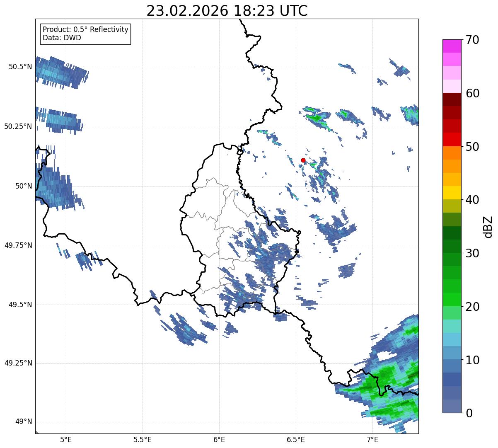Click the 50.25°N latitude label
This screenshot has height=448, width=498.
pos(18,126)
